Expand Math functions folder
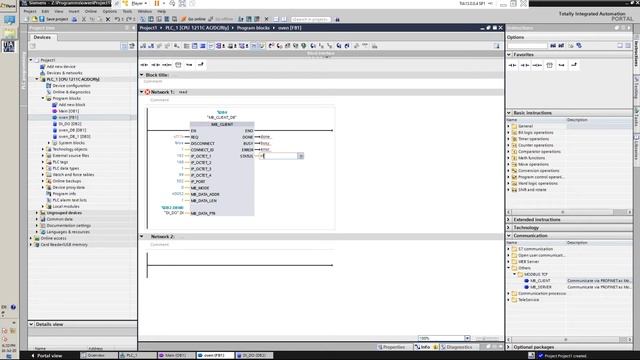 [x=509, y=158]
